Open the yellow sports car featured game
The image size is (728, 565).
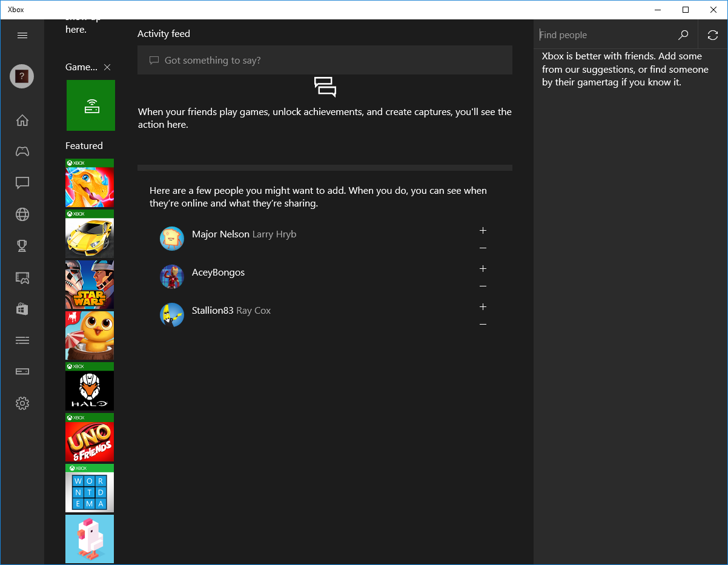[90, 234]
